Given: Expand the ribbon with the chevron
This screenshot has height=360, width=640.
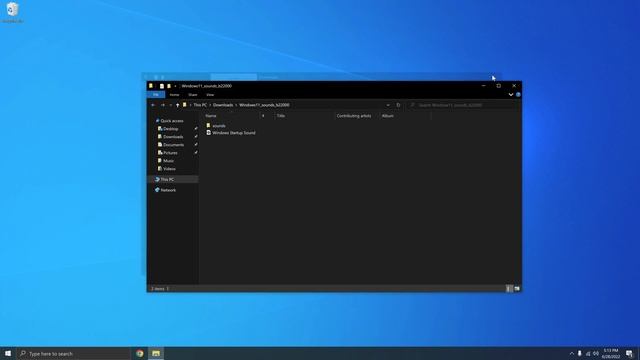Looking at the screenshot, I should coord(511,95).
